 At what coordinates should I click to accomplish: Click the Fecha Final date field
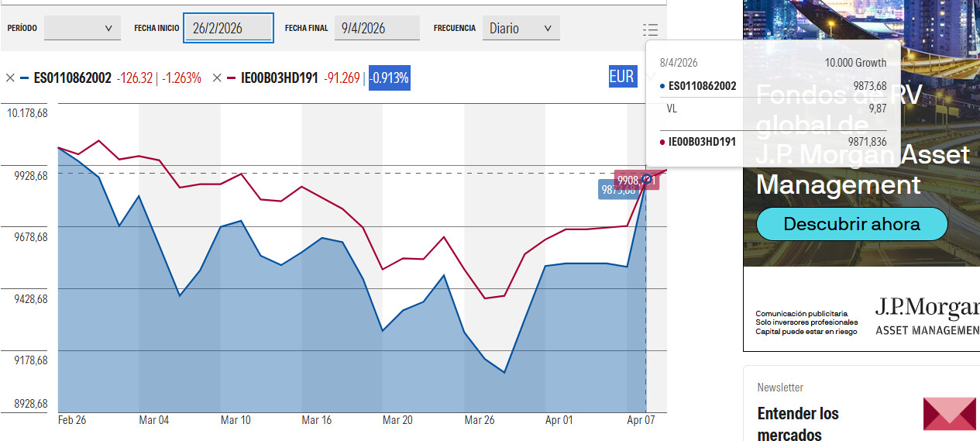(x=377, y=29)
